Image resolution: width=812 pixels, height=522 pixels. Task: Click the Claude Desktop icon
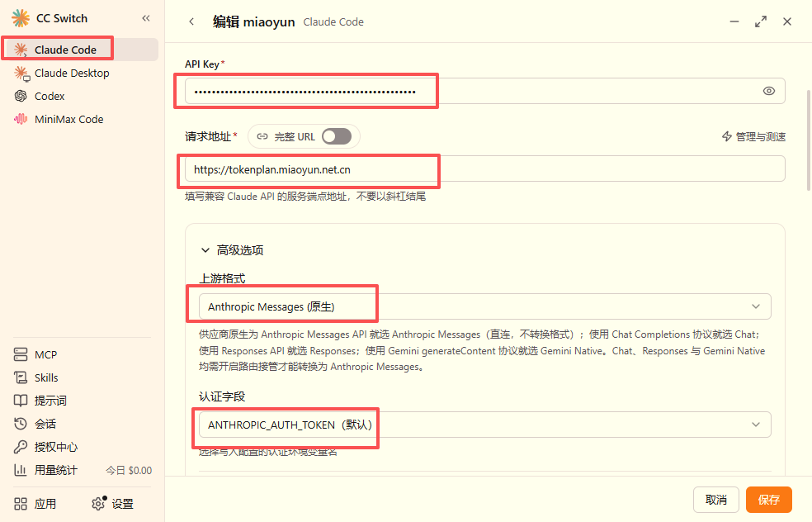21,73
